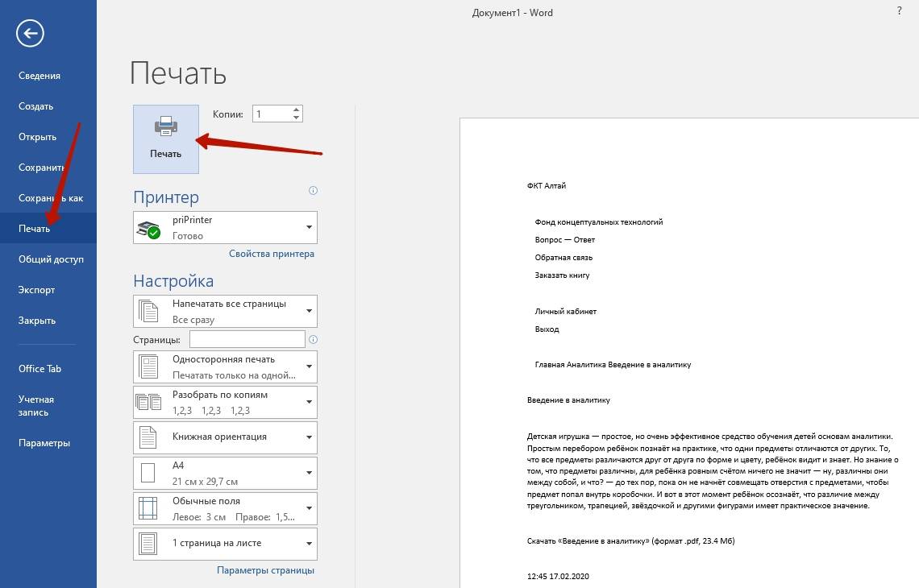The width and height of the screenshot is (919, 588).
Task: Click the Страницы input field
Action: 247,339
